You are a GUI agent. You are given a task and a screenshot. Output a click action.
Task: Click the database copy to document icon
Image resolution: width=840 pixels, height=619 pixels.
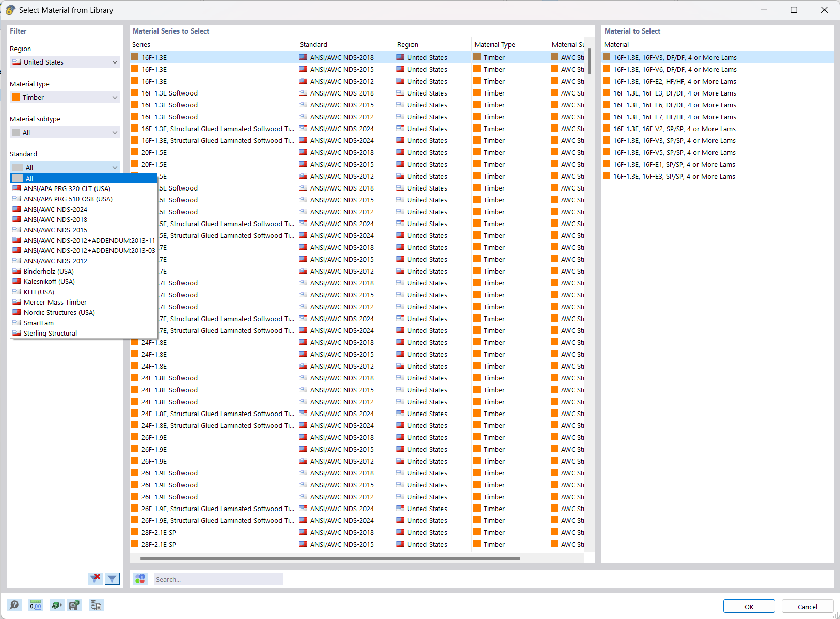click(x=96, y=605)
